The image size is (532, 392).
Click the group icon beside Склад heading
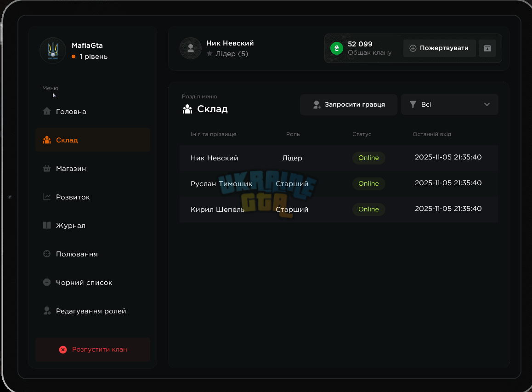(x=187, y=109)
